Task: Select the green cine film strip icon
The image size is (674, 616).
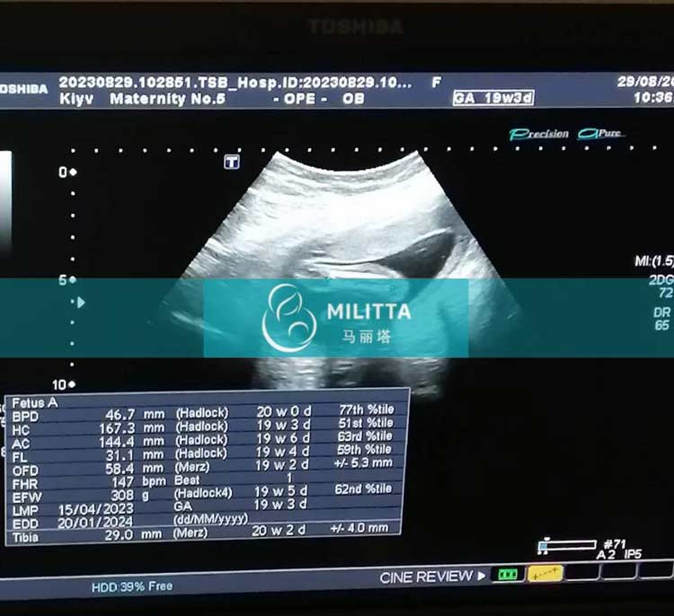Action: point(508,574)
